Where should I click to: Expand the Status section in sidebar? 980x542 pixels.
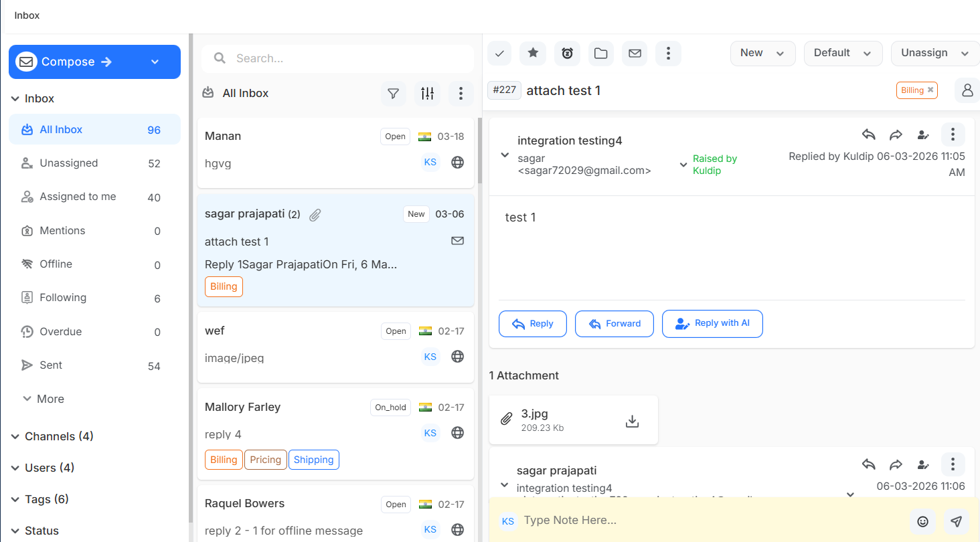click(x=35, y=531)
